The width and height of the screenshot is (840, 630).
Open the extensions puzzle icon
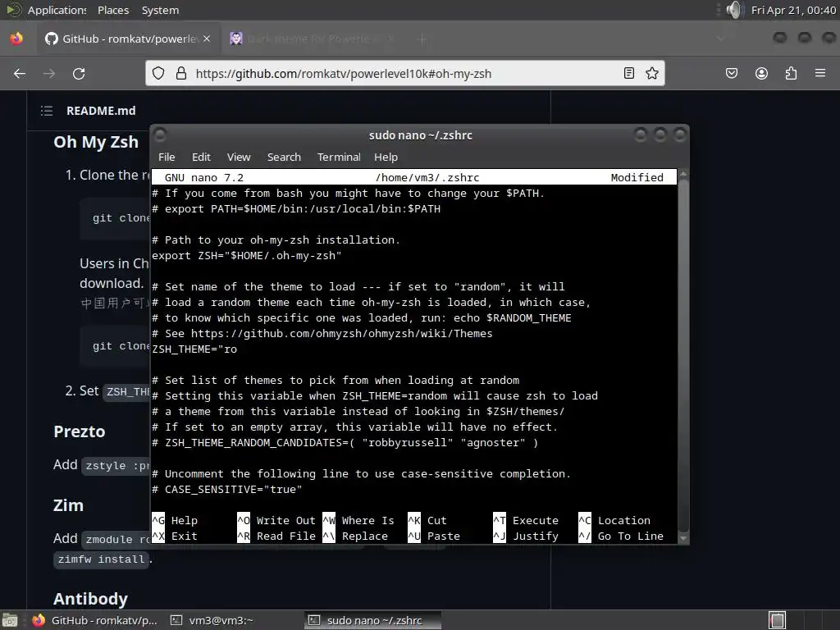(x=791, y=73)
